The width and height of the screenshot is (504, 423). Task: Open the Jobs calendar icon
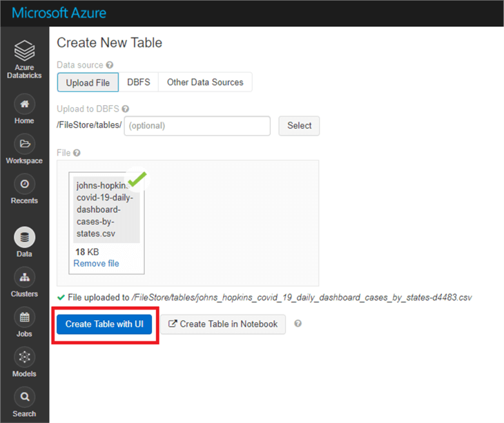pos(24,317)
